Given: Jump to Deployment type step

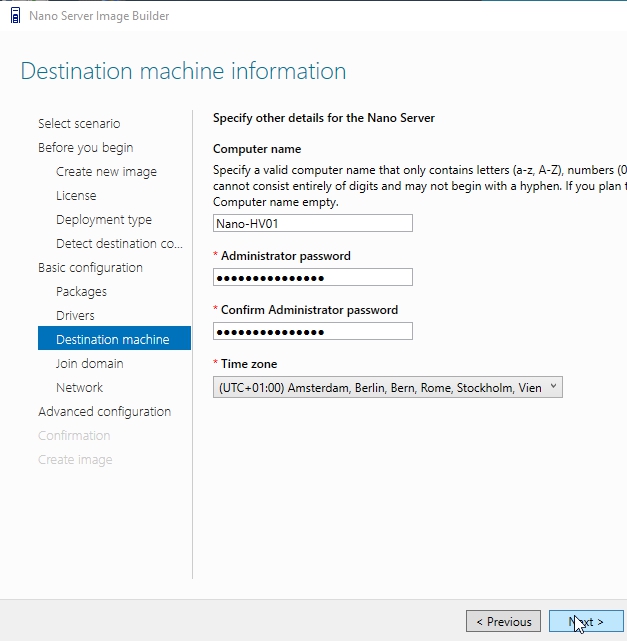Looking at the screenshot, I should (104, 220).
